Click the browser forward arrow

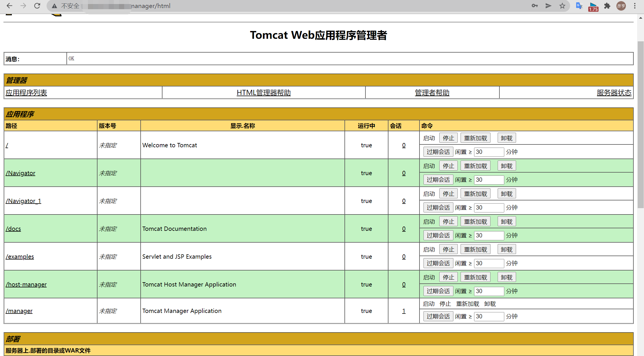(23, 6)
